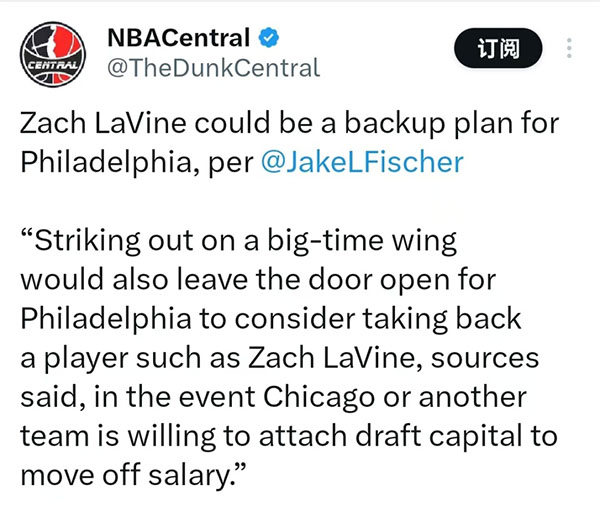
Task: Open the three-dot more options menu
Action: (x=569, y=48)
